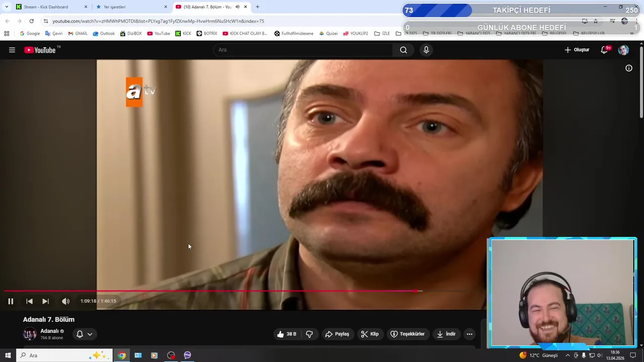Click the Oluştur create button

pyautogui.click(x=577, y=50)
